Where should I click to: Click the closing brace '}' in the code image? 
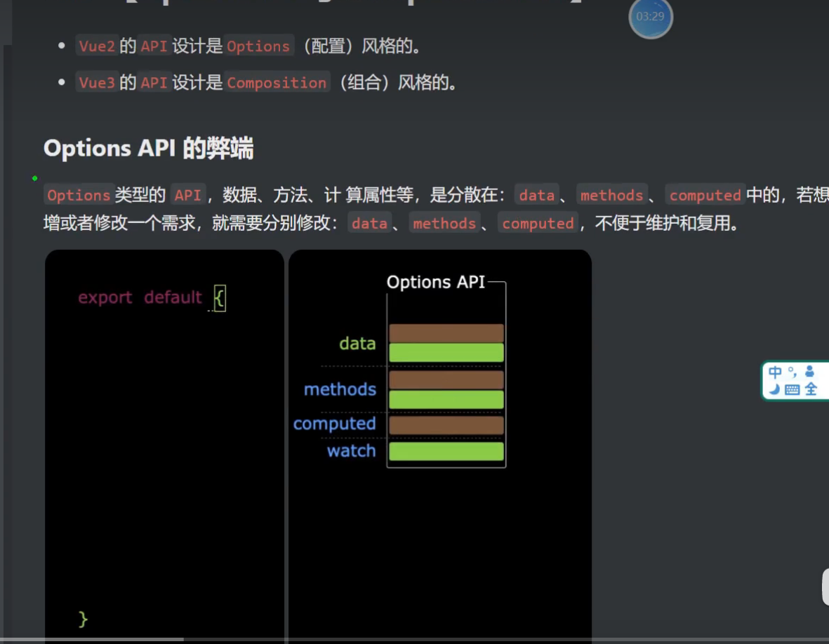tap(83, 619)
